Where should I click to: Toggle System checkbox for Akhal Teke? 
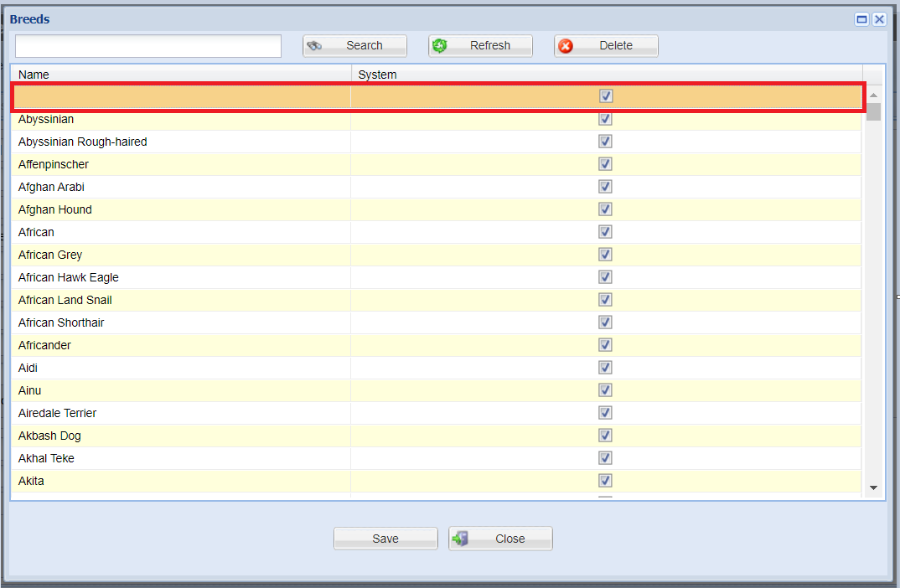tap(605, 458)
